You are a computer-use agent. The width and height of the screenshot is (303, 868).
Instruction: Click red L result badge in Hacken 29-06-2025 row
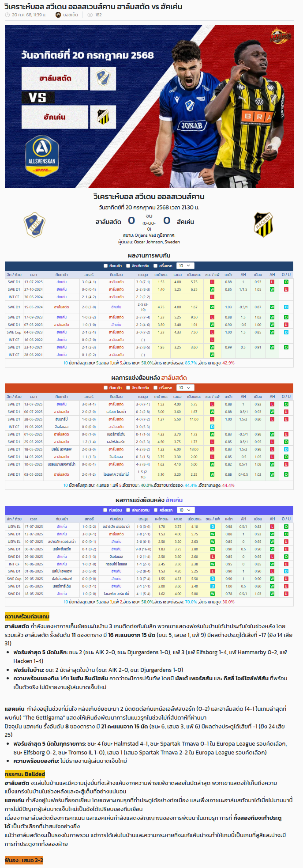click(212, 557)
